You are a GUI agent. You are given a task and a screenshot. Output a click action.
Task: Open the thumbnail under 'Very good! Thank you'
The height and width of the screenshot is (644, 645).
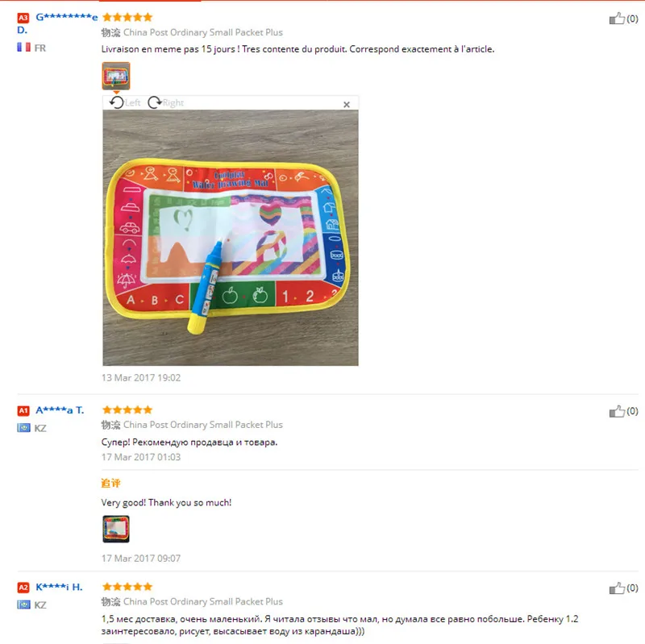pyautogui.click(x=116, y=530)
